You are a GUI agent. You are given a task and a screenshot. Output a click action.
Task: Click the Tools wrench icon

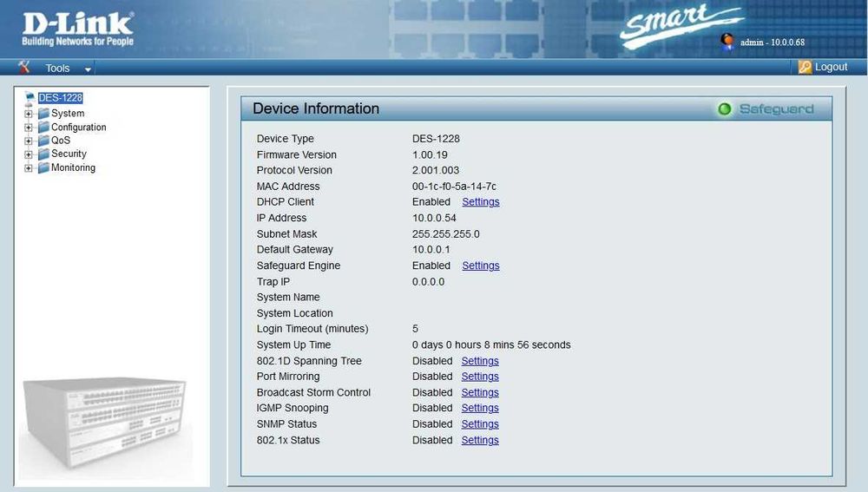(x=23, y=68)
